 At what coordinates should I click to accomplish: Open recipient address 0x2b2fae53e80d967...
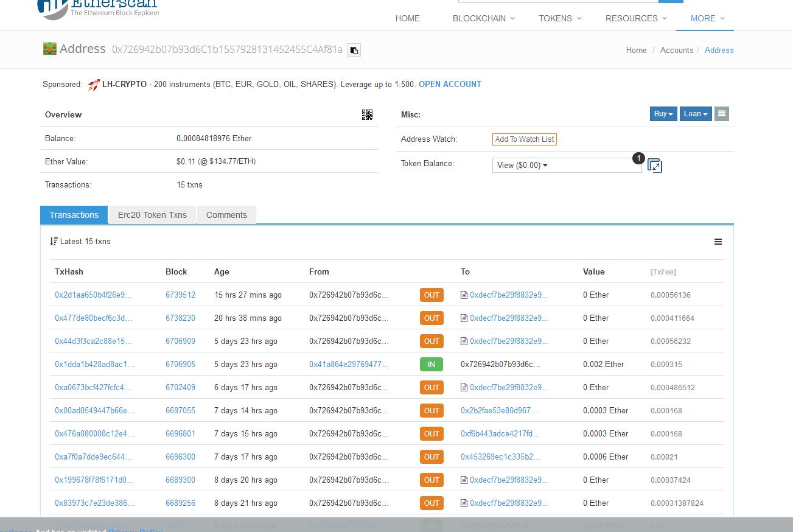pyautogui.click(x=499, y=411)
